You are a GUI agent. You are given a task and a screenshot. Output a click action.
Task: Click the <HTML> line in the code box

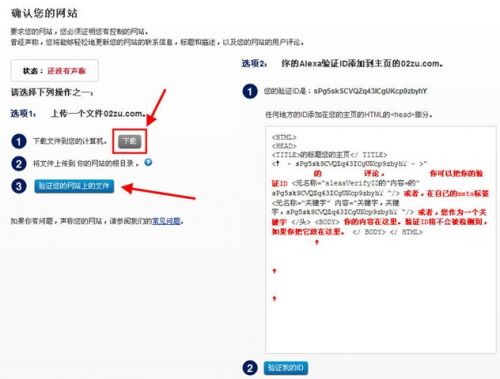(284, 137)
